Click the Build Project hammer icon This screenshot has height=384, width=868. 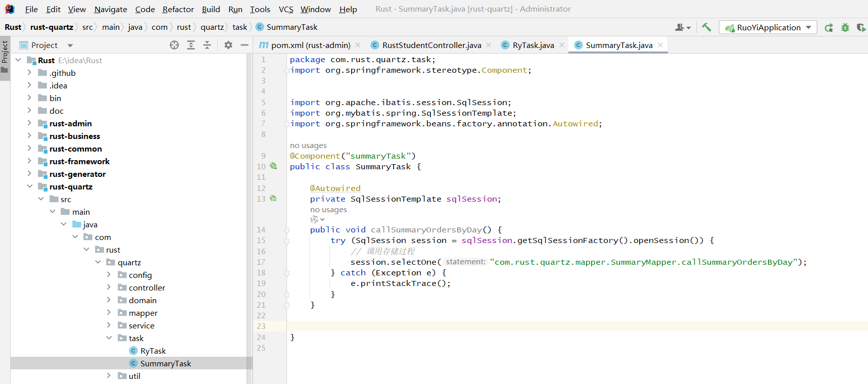click(x=706, y=27)
